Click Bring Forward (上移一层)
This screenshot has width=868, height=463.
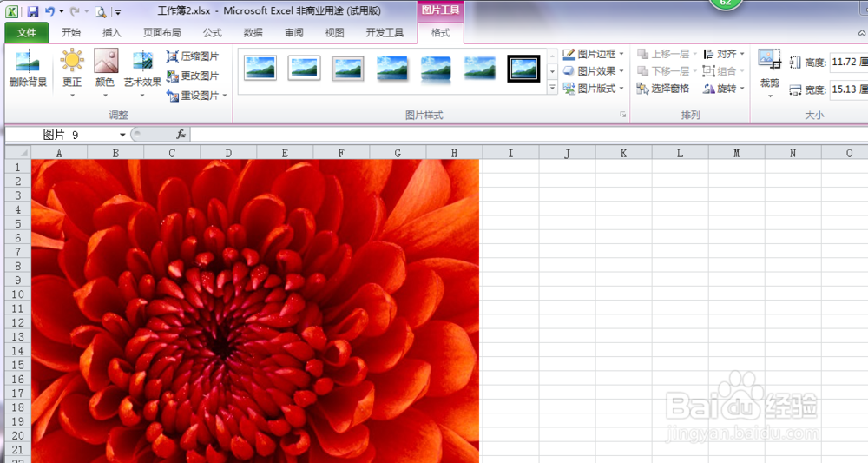(663, 54)
